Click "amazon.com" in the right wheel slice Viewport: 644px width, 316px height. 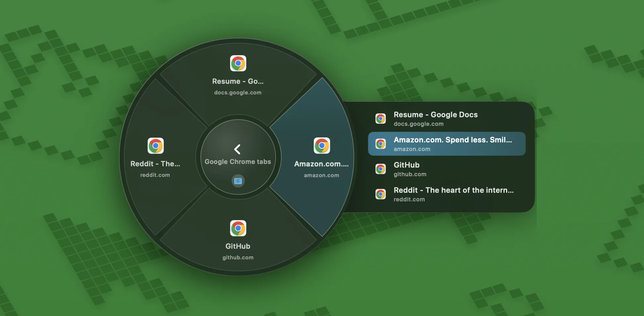(321, 175)
